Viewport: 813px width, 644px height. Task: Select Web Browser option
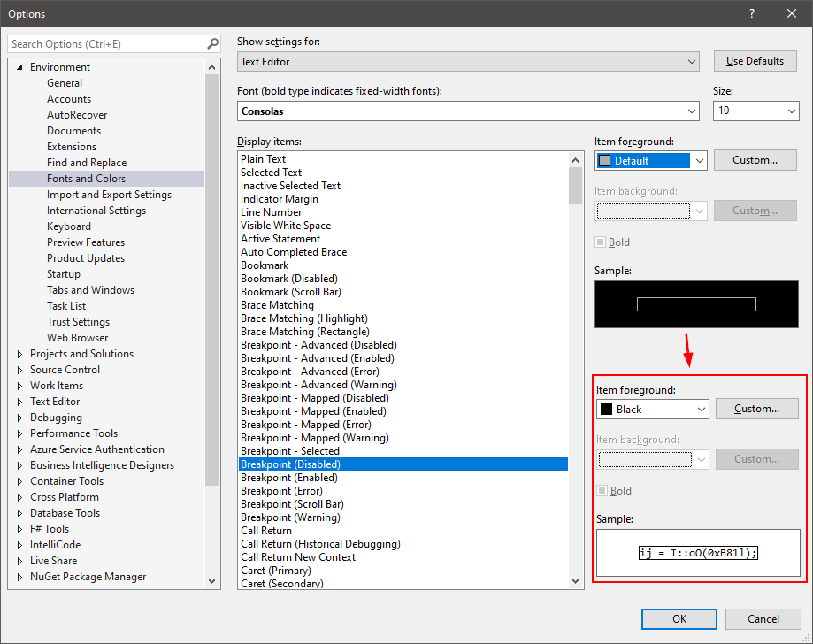78,338
